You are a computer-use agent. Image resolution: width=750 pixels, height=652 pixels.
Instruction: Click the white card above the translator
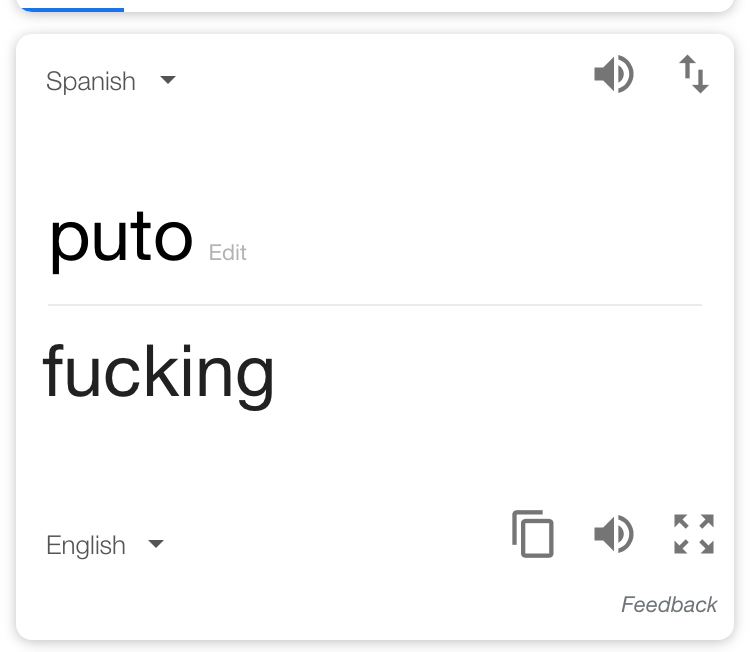(375, 6)
